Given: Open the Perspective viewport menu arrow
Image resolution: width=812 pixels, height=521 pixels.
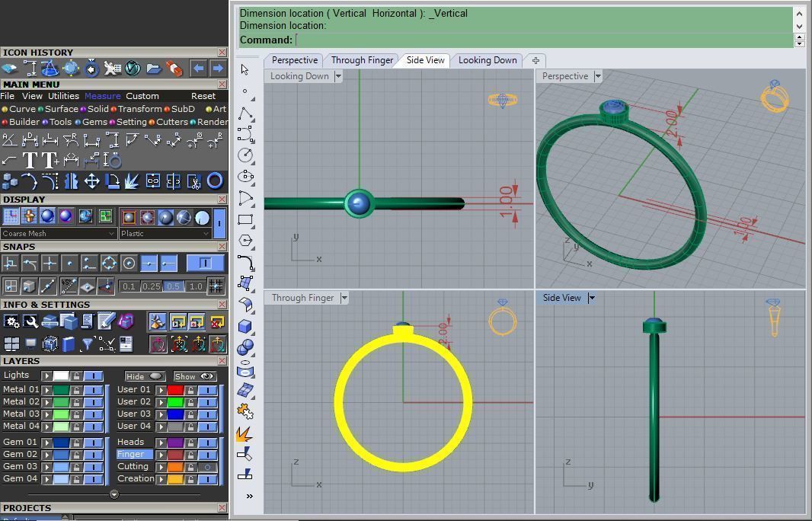Looking at the screenshot, I should point(598,76).
